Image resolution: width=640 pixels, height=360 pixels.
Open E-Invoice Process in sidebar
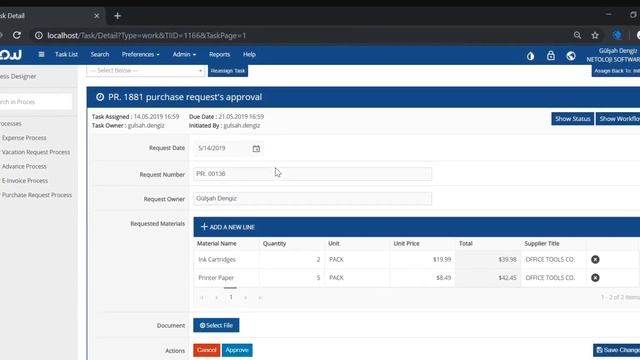(x=24, y=181)
